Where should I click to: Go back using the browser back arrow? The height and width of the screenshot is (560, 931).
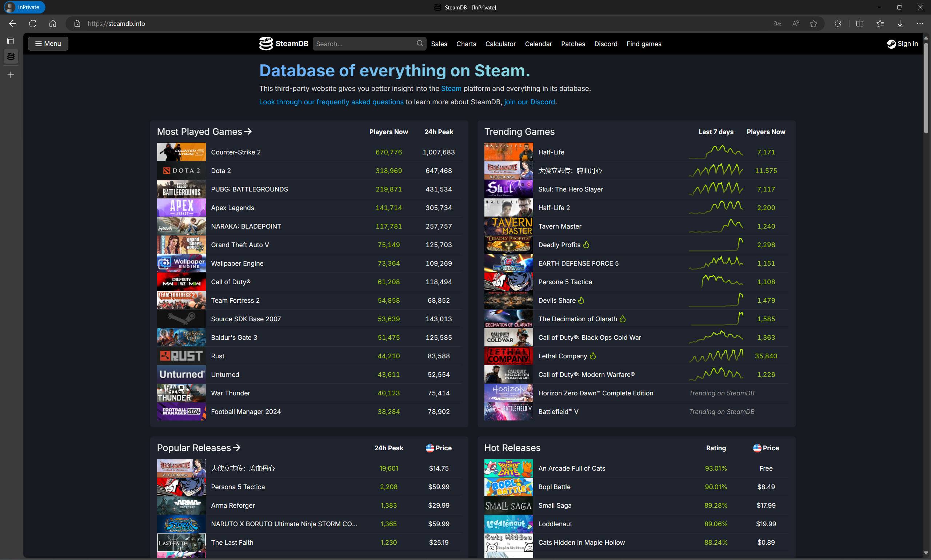12,23
